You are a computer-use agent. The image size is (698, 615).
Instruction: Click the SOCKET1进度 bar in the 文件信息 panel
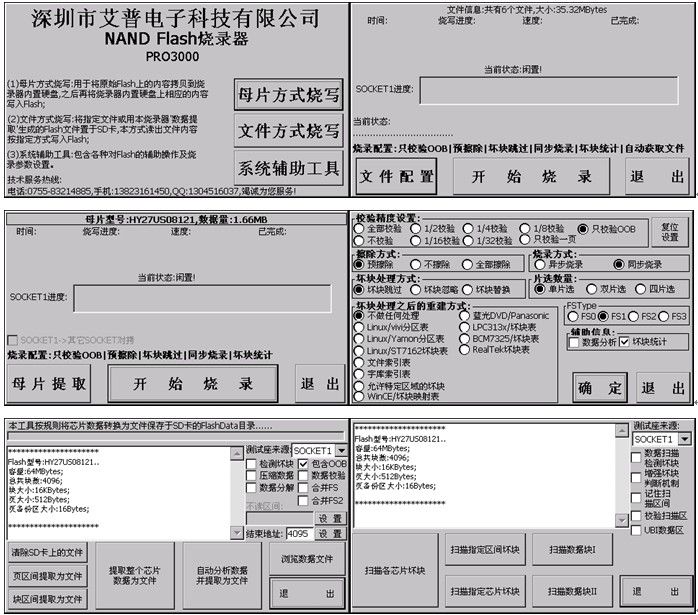point(549,90)
